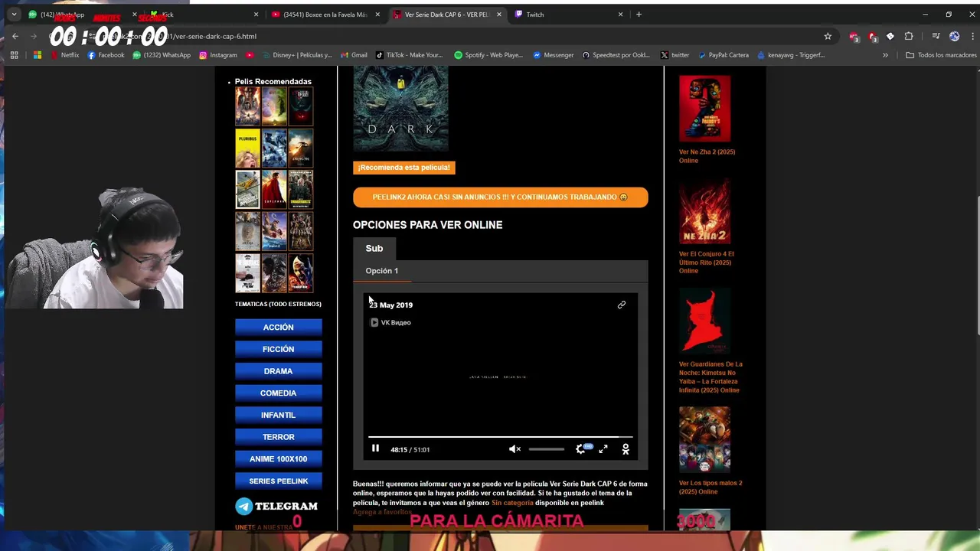This screenshot has width=980, height=551.
Task: Open Ver El Conjuro 4 Último Rito link
Action: click(706, 262)
